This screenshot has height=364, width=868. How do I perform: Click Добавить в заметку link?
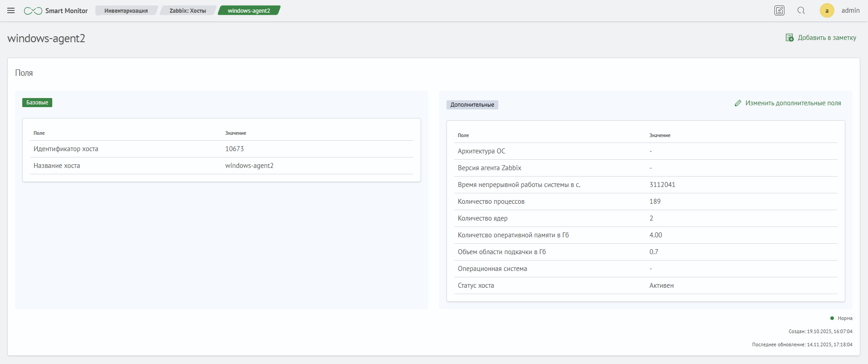pos(827,38)
